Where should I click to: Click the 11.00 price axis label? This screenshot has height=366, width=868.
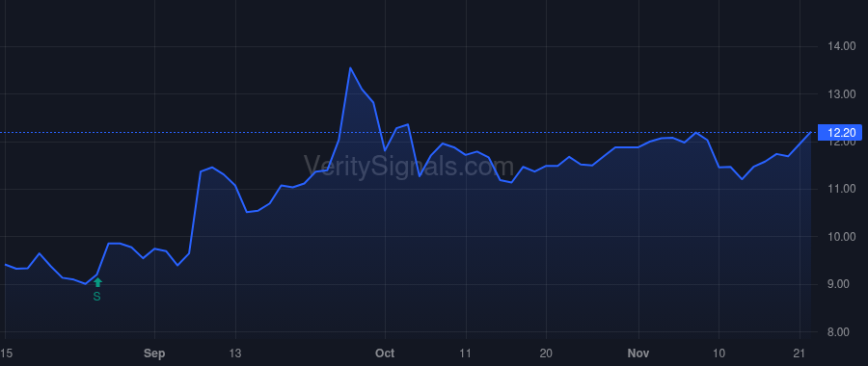(841, 189)
